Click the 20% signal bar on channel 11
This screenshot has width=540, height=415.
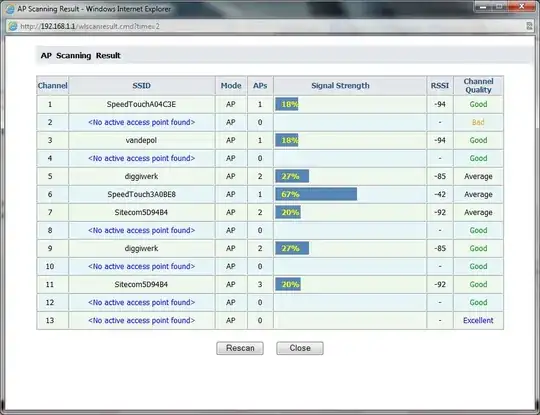coord(288,284)
